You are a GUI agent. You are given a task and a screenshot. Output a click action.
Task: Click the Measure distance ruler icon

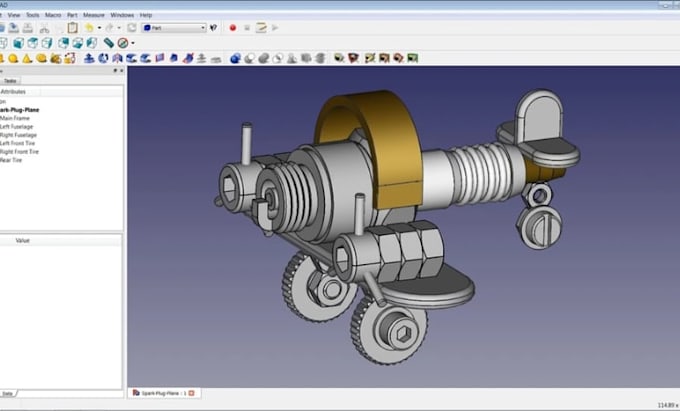(x=108, y=43)
